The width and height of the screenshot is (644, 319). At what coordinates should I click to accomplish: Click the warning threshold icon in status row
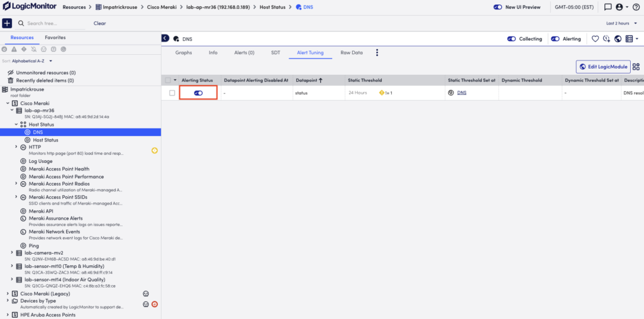382,93
